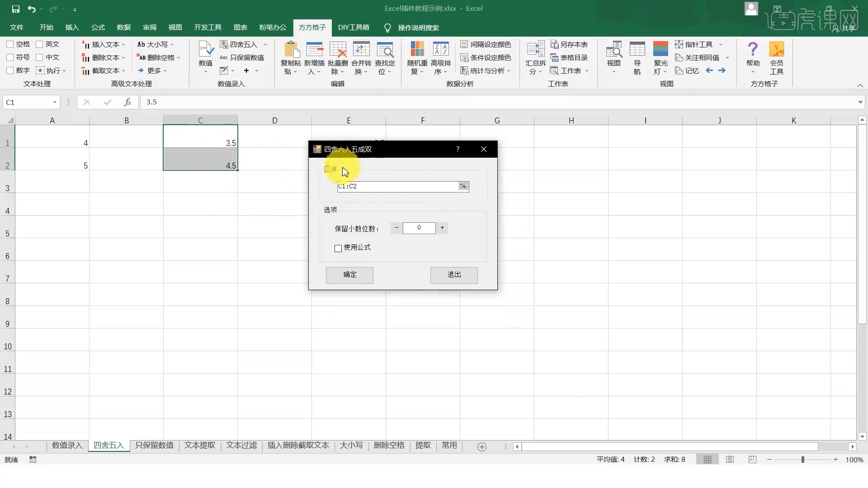868x488 pixels.
Task: Open the DIY工具箱 ribbon tab
Action: (354, 28)
